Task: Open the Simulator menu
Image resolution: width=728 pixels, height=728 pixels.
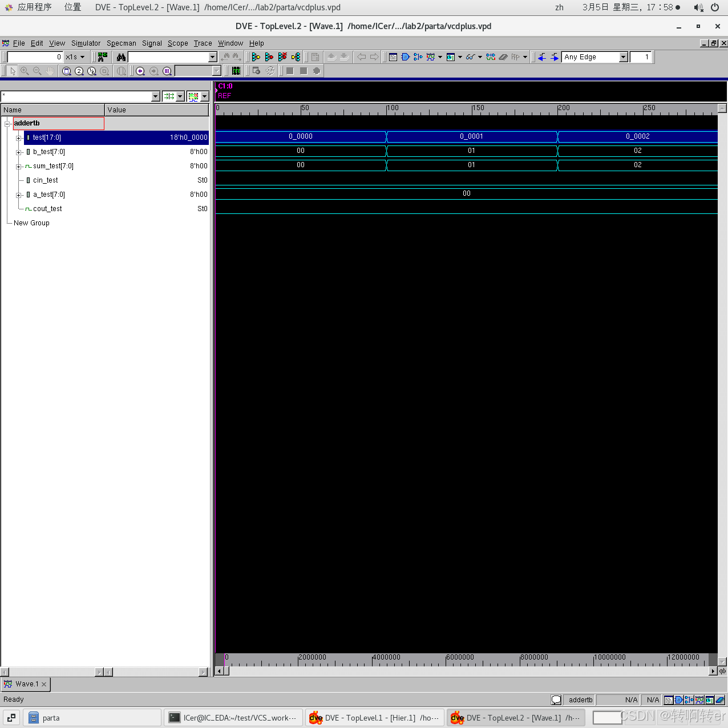Action: coord(86,43)
